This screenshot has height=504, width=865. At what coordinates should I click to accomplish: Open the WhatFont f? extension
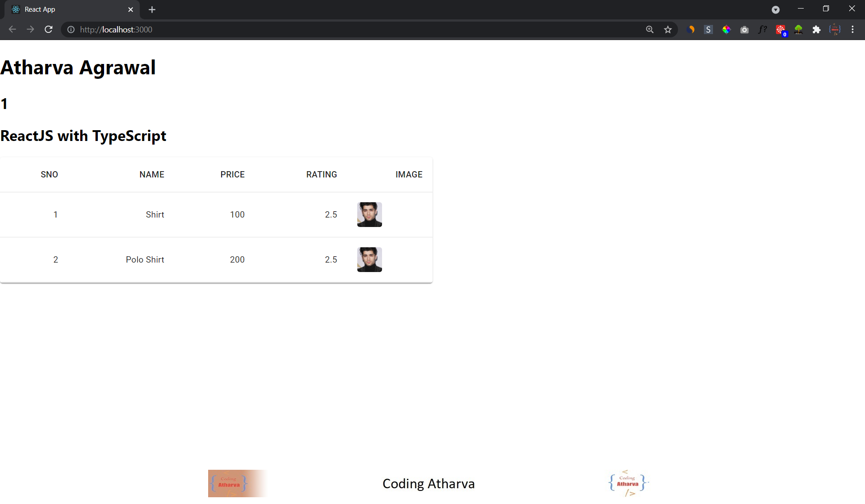763,29
